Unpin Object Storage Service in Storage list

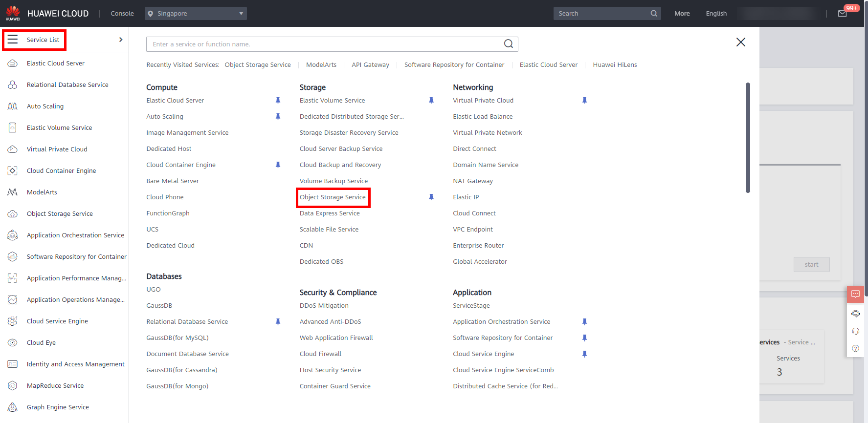tap(431, 197)
